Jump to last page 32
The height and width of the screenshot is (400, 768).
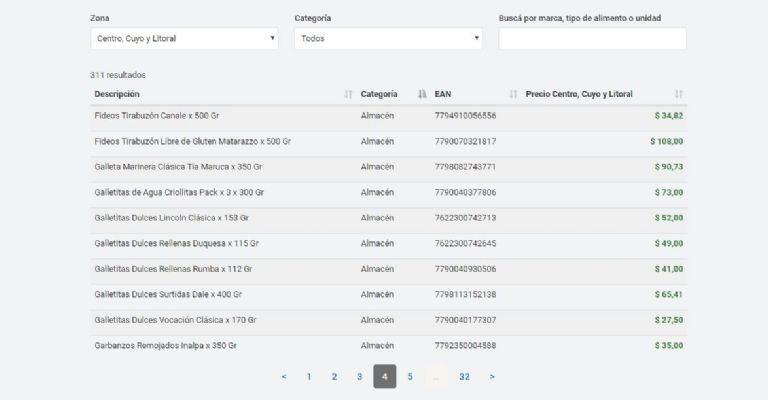464,377
